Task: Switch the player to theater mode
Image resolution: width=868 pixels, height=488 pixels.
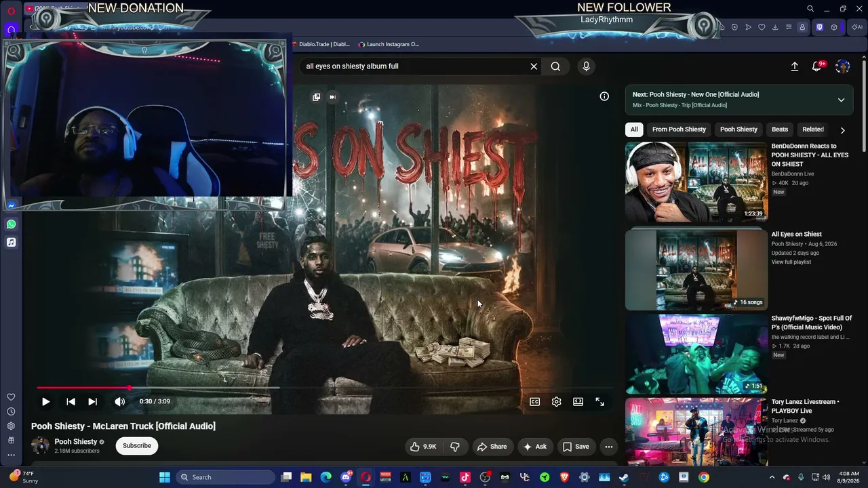Action: 578,402
